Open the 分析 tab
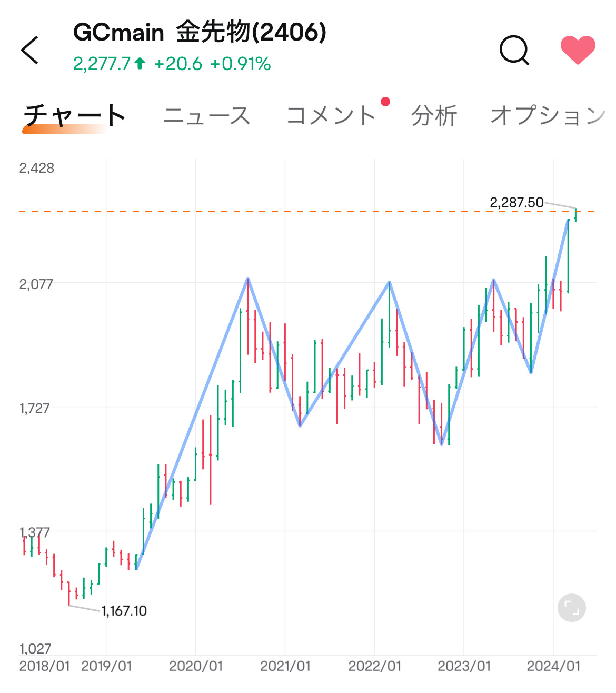 pyautogui.click(x=434, y=116)
